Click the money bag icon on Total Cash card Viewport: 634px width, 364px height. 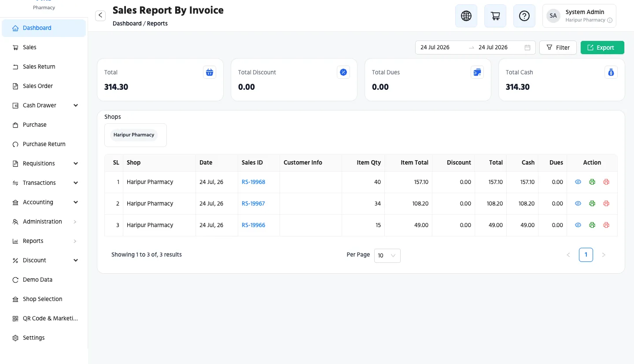point(611,72)
